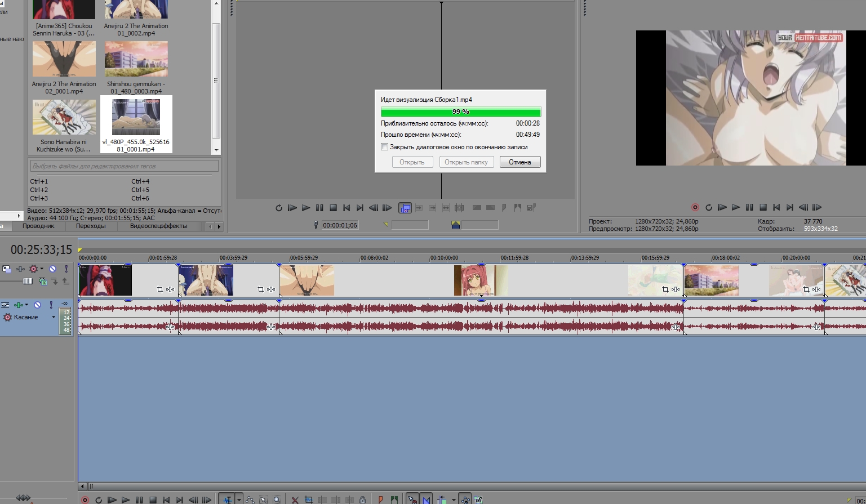Go to end in trimmer transport
The width and height of the screenshot is (866, 504).
point(360,208)
